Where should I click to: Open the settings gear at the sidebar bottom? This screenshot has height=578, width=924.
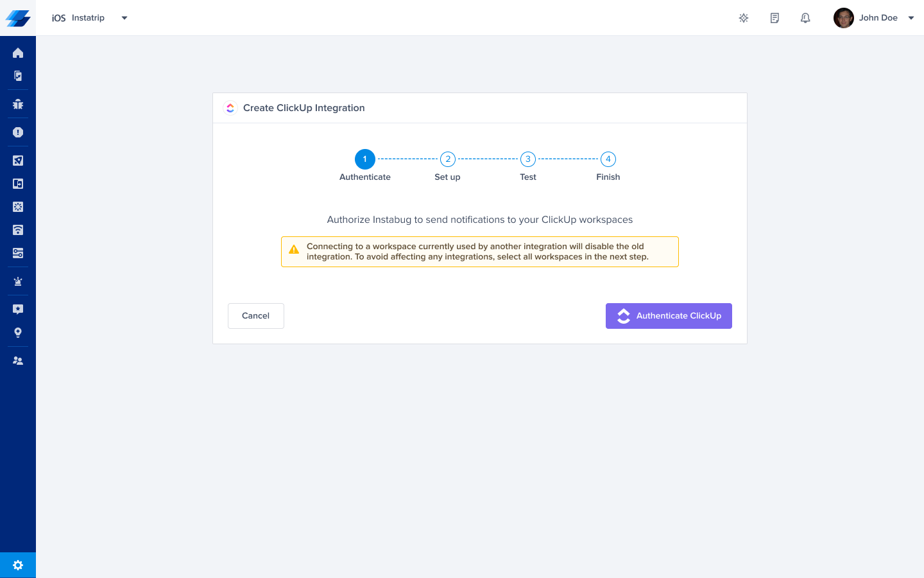[x=18, y=565]
